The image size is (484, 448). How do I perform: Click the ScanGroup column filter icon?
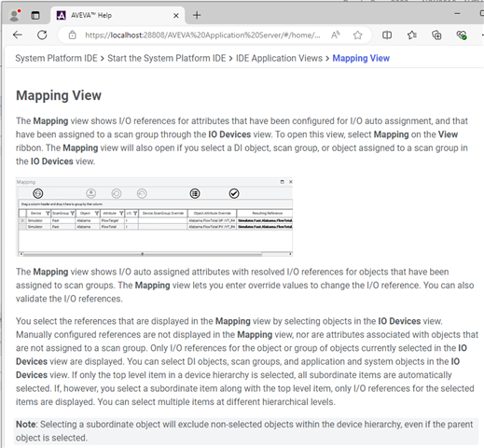pos(72,213)
